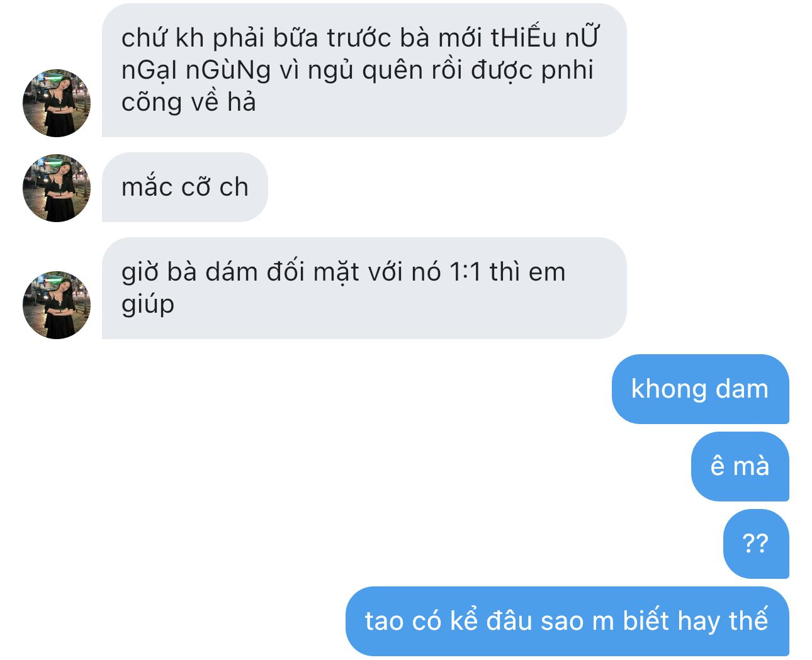Viewport: 812px width, 660px height.
Task: Click 'cõng về hả' at end of first message
Action: [189, 102]
